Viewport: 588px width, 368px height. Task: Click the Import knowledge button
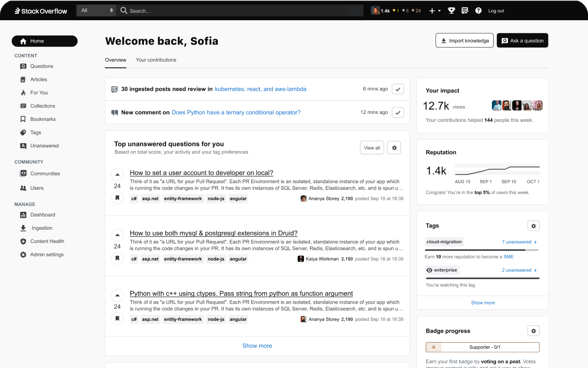tap(464, 40)
